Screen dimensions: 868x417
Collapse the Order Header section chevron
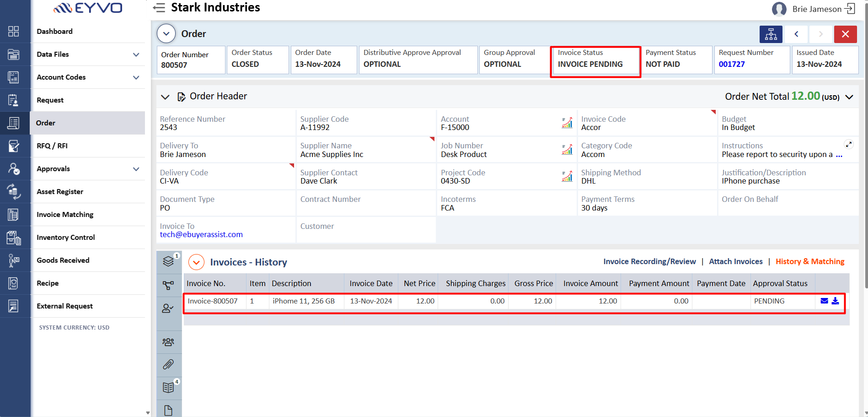165,97
